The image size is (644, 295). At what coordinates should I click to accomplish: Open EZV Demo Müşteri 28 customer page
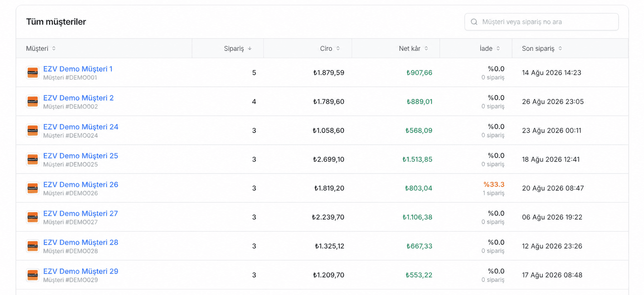click(81, 242)
